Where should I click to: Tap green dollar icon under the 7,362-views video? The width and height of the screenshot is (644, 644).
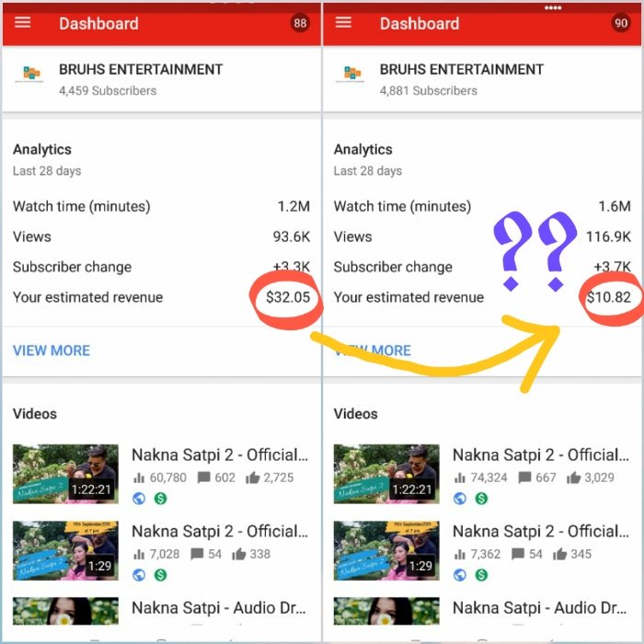pos(481,575)
